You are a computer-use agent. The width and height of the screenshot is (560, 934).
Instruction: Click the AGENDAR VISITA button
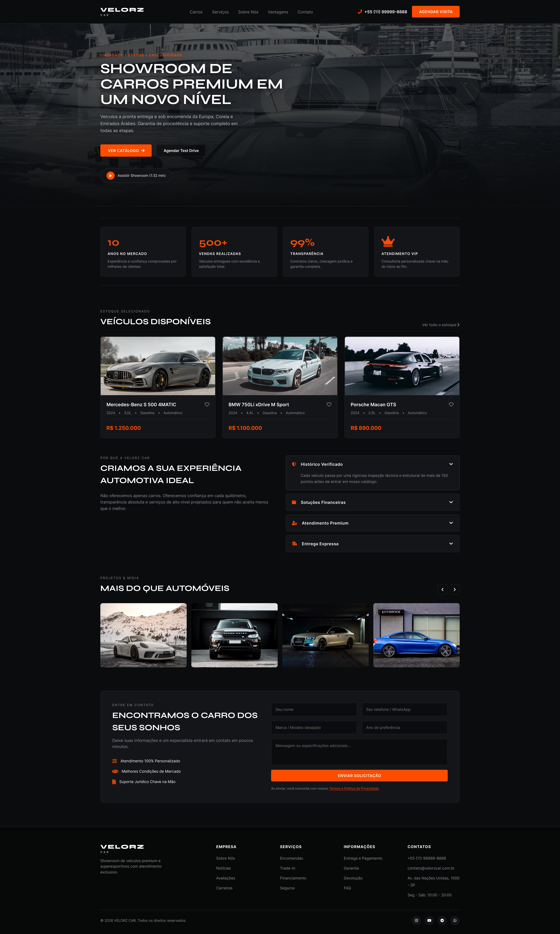pos(436,12)
